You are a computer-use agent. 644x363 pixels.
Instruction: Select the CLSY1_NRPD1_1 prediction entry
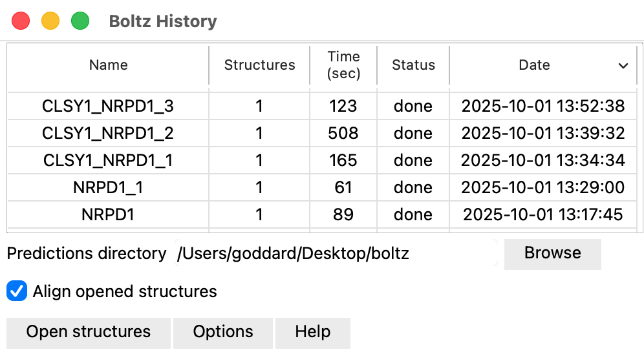(108, 160)
